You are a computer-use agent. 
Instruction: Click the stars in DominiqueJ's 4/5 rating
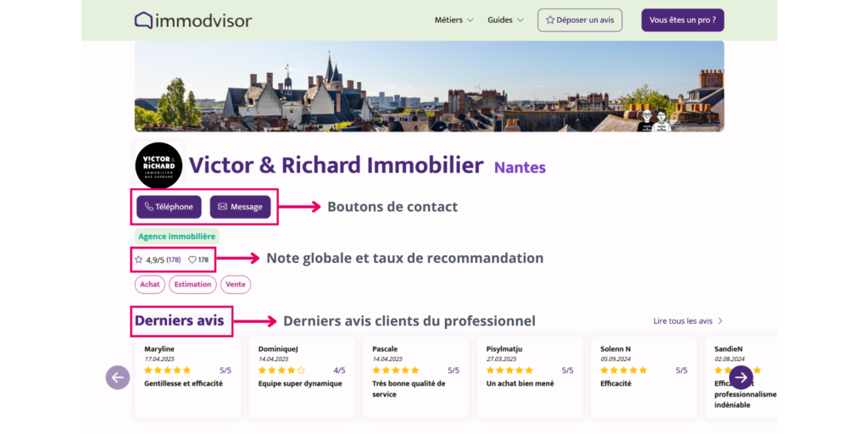281,370
